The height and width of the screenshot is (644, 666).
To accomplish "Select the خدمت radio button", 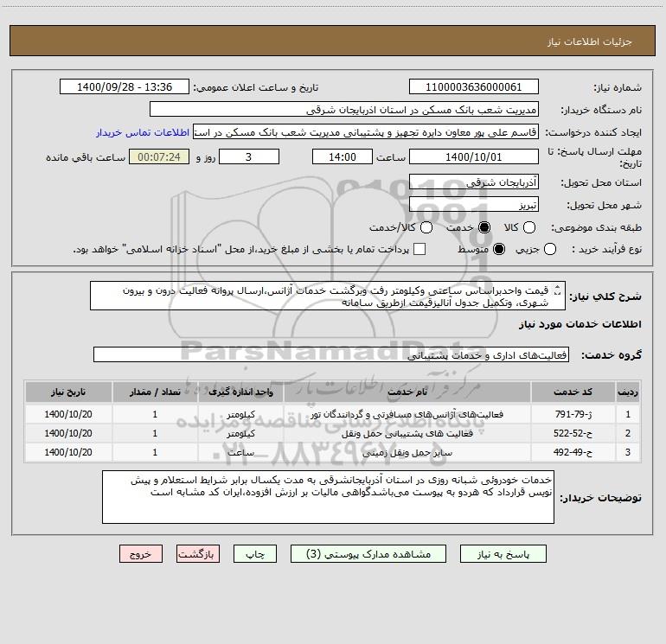I will tap(484, 227).
